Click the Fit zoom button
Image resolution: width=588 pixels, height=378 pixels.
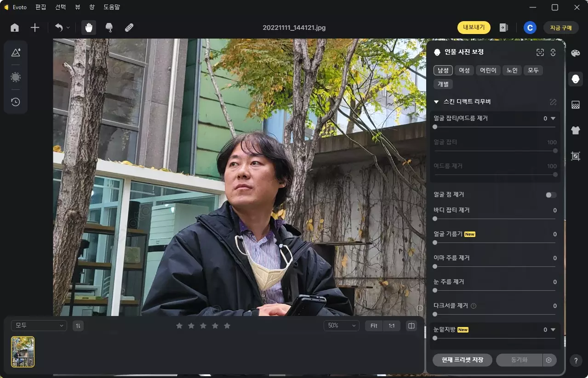point(374,326)
